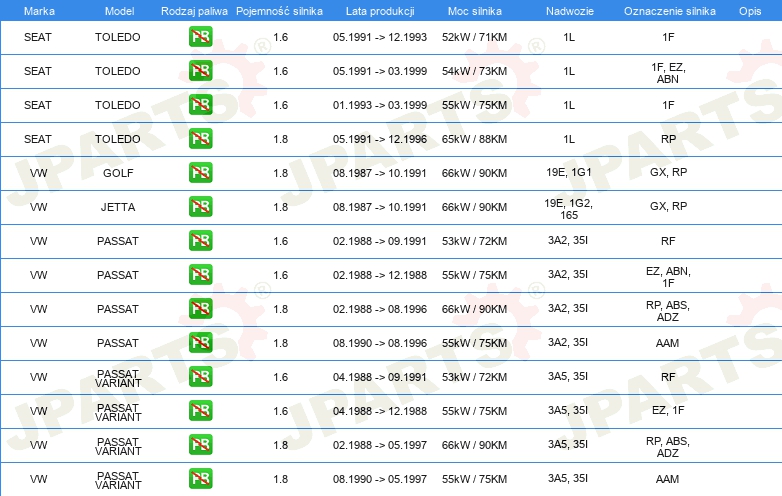Click the 08.1987 -> 10.1991 dates in the GOLF row
The height and width of the screenshot is (496, 782).
(x=380, y=173)
